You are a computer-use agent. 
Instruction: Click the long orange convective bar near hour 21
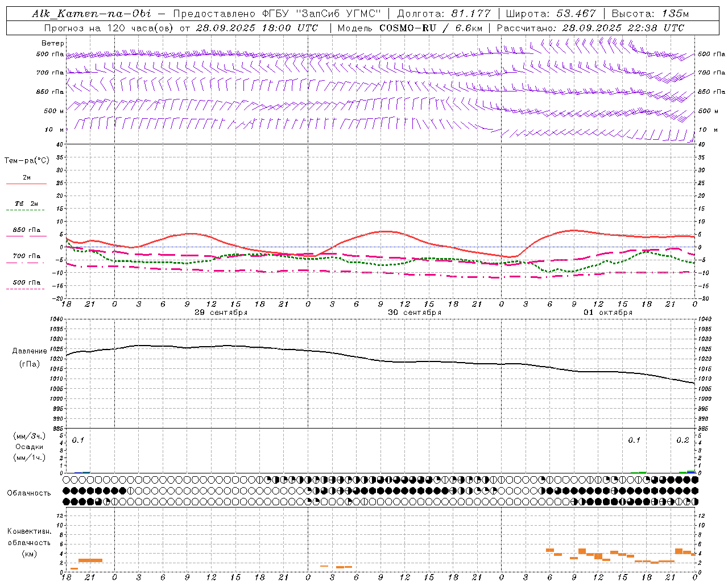tap(90, 560)
